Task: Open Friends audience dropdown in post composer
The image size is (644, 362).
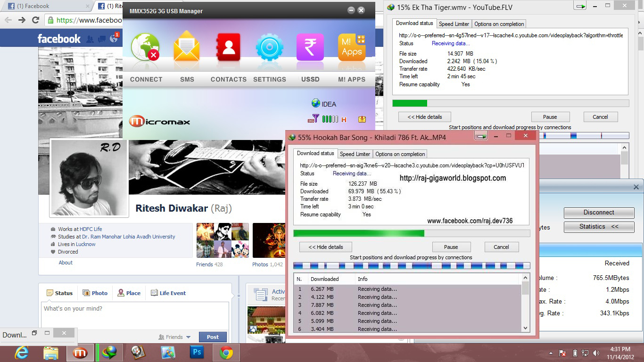Action: [x=174, y=337]
